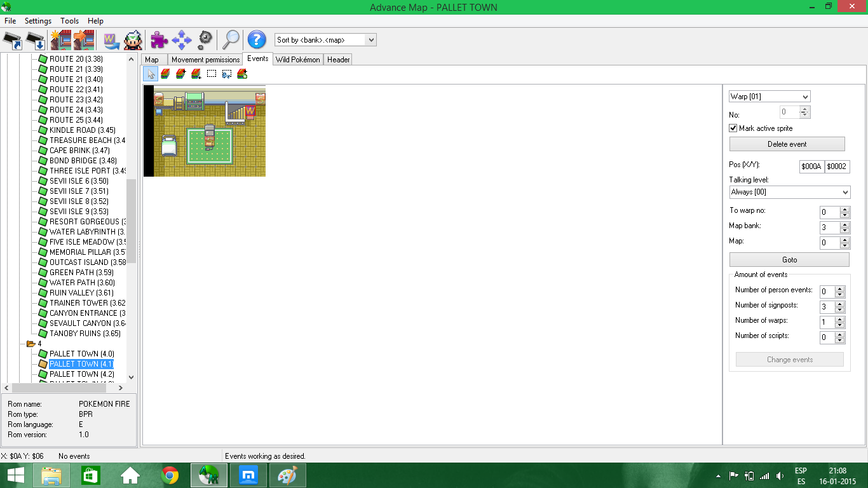Image resolution: width=868 pixels, height=488 pixels.
Task: Click the blue question mark help icon
Action: [256, 40]
